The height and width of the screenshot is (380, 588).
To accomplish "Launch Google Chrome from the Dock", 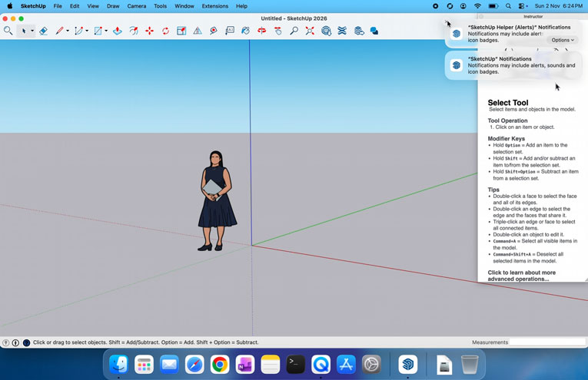I will click(220, 365).
